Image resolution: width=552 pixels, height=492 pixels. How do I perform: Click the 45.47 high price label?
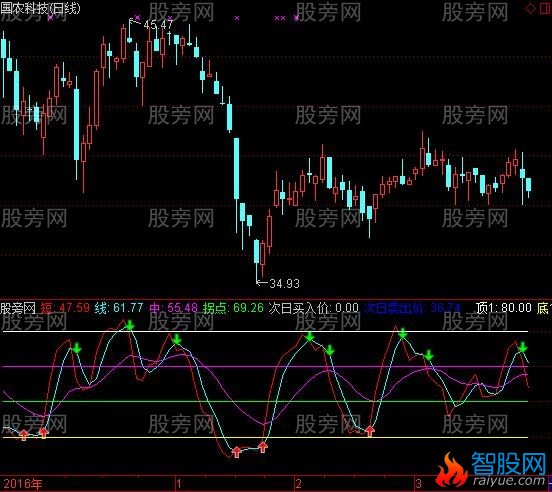[158, 25]
